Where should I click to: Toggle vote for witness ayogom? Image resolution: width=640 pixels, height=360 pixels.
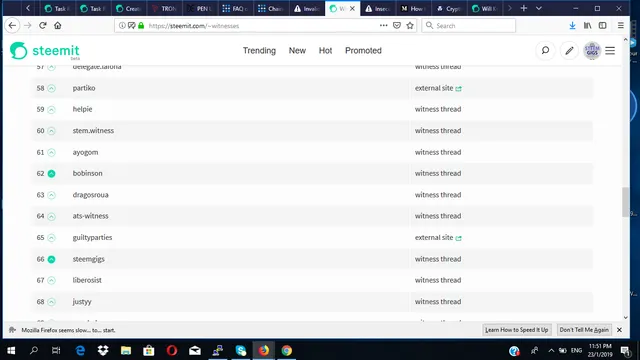(x=51, y=152)
